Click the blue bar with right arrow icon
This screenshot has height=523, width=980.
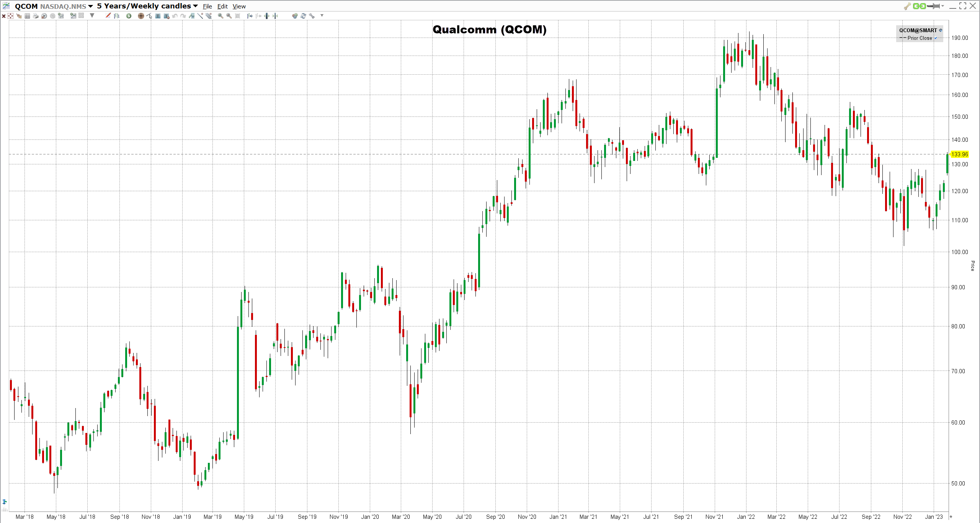pos(250,16)
